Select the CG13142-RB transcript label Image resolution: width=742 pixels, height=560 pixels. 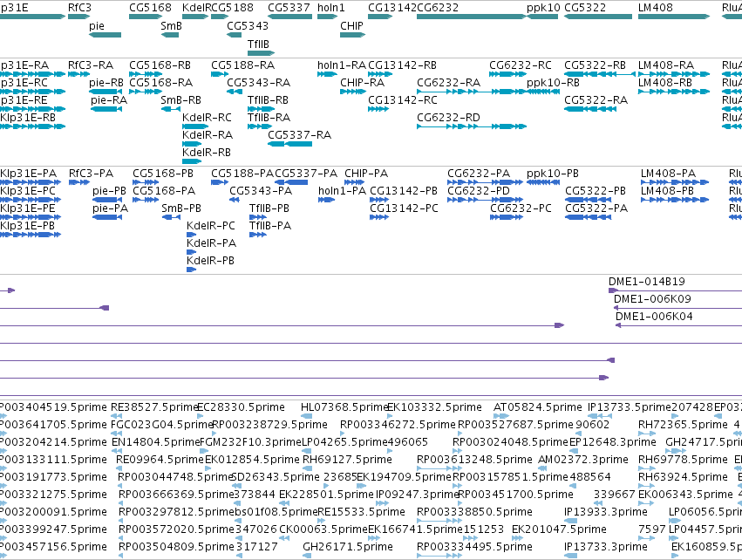coord(402,65)
